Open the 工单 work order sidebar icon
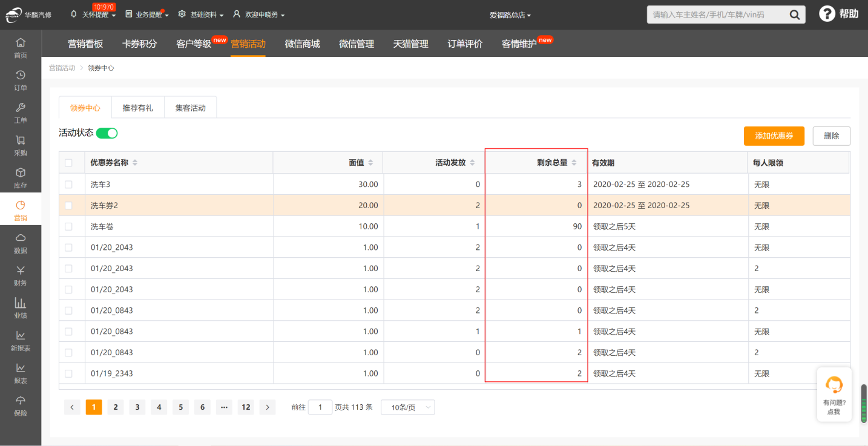Image resolution: width=868 pixels, height=446 pixels. coord(21,113)
